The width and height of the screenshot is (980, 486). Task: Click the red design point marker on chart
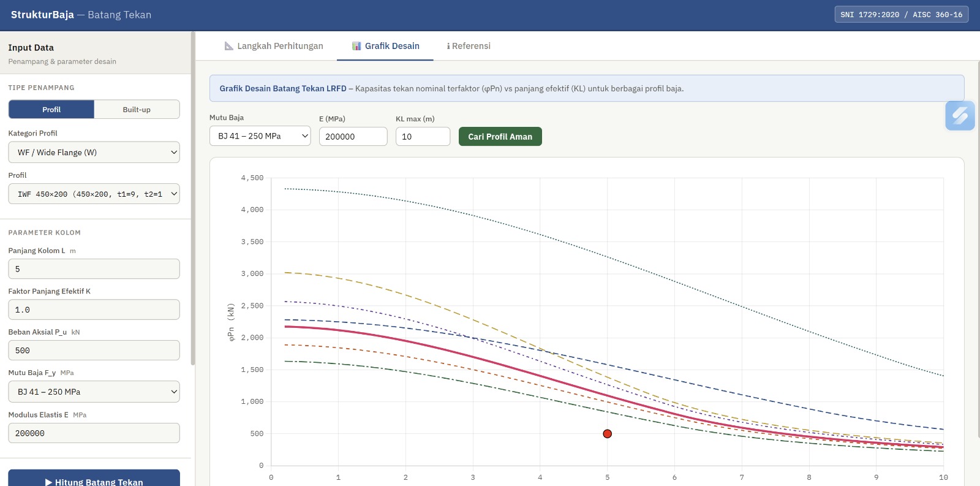(607, 434)
